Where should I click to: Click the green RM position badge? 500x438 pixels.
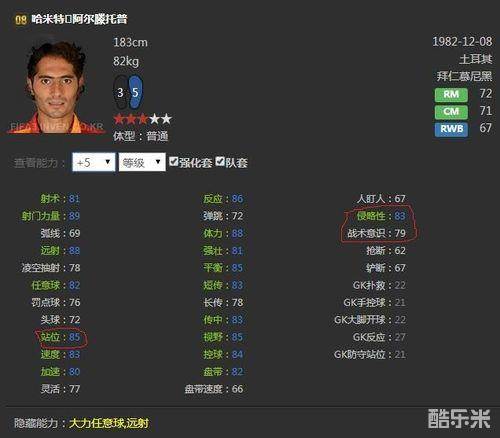(x=451, y=95)
